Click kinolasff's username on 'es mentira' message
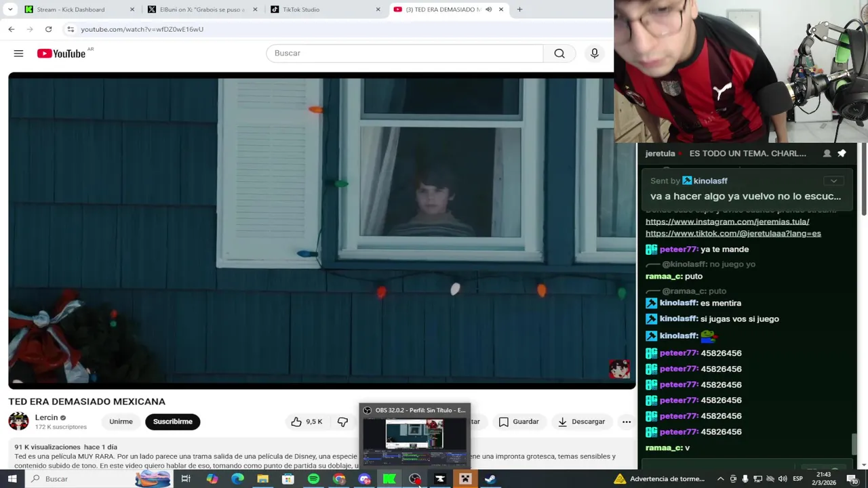Screen dimensions: 868x488 pyautogui.click(x=679, y=303)
